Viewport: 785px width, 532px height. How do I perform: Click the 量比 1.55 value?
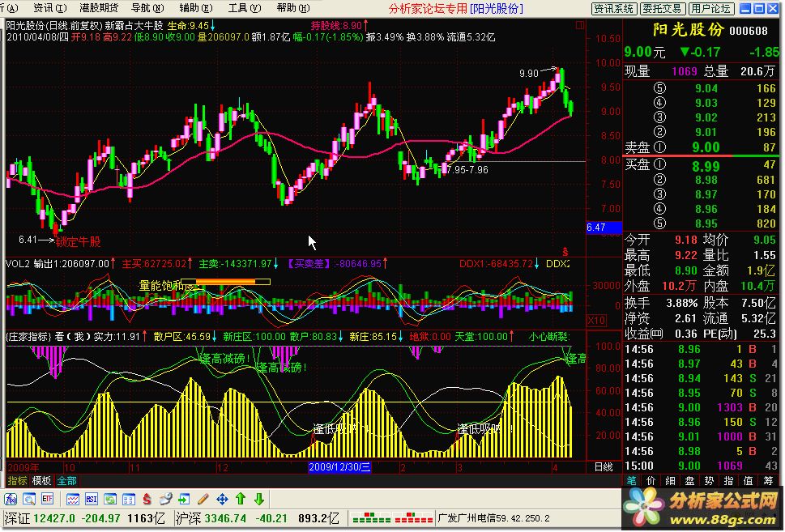(764, 255)
